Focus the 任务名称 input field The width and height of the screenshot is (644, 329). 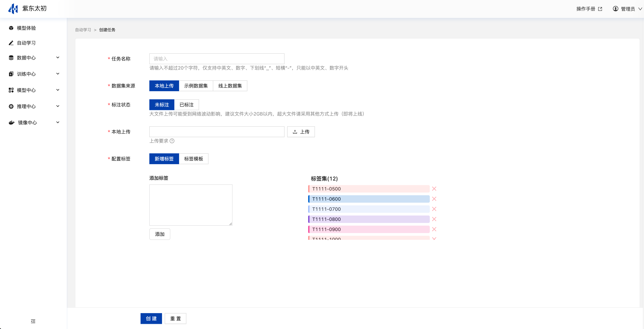[217, 59]
